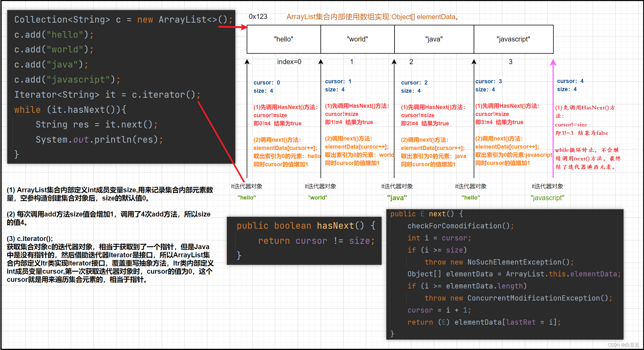Click the red arrow pointing to array
The image size is (644, 350).
233,27
